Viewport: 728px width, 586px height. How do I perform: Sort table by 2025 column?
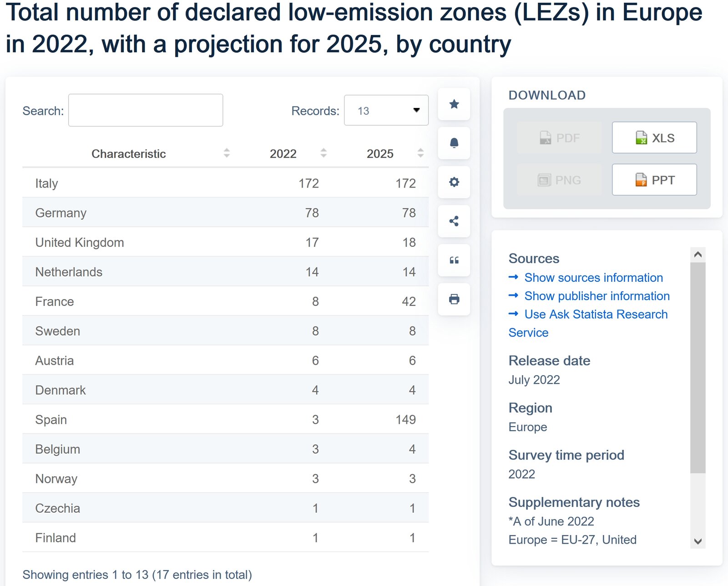coord(380,154)
